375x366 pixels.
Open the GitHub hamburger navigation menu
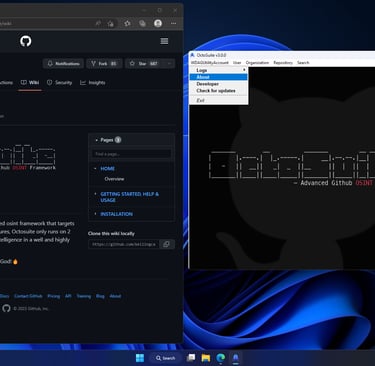pyautogui.click(x=164, y=41)
